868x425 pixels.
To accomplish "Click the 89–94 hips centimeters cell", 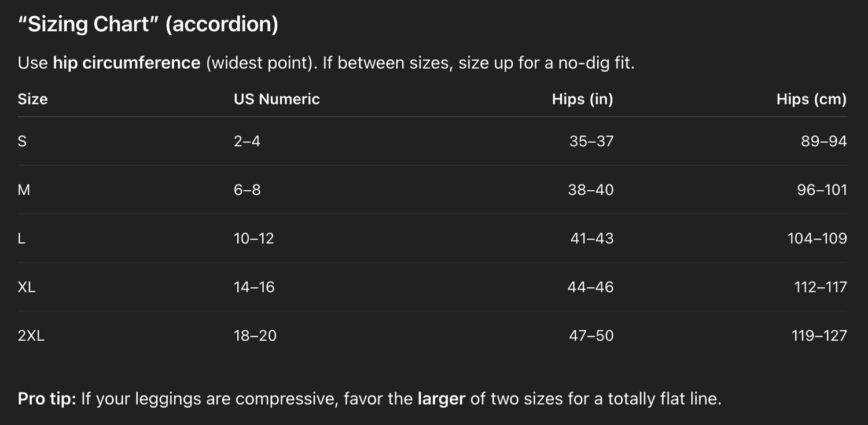I will pyautogui.click(x=824, y=141).
